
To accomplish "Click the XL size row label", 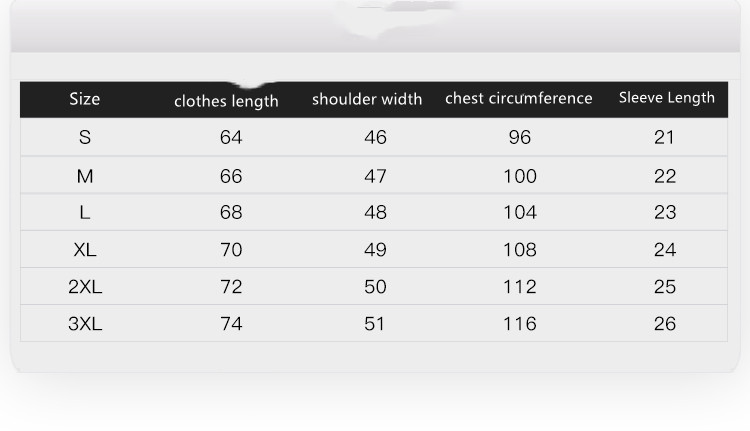I will click(85, 250).
